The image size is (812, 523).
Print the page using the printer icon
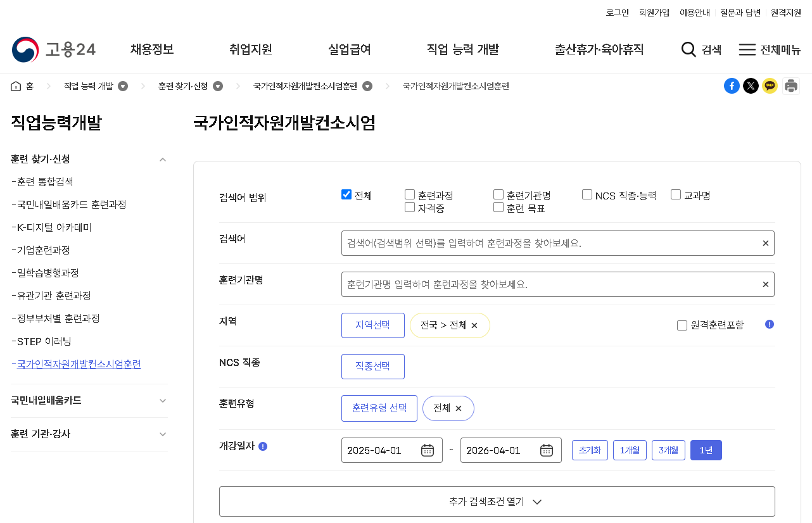point(790,85)
